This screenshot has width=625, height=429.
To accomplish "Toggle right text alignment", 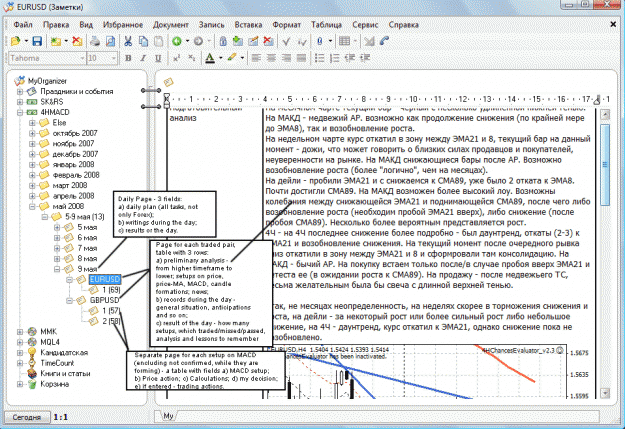I will tap(286, 58).
